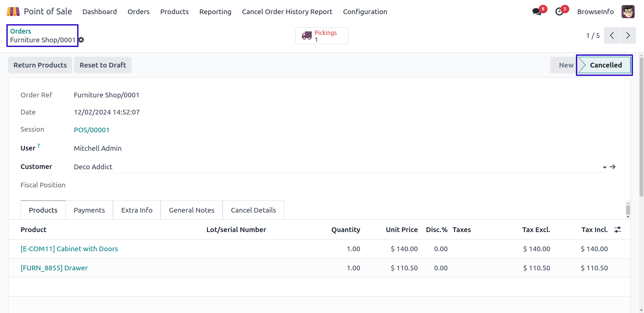
Task: Open the gear actions menu beside Furniture Shop/0001
Action: [81, 40]
